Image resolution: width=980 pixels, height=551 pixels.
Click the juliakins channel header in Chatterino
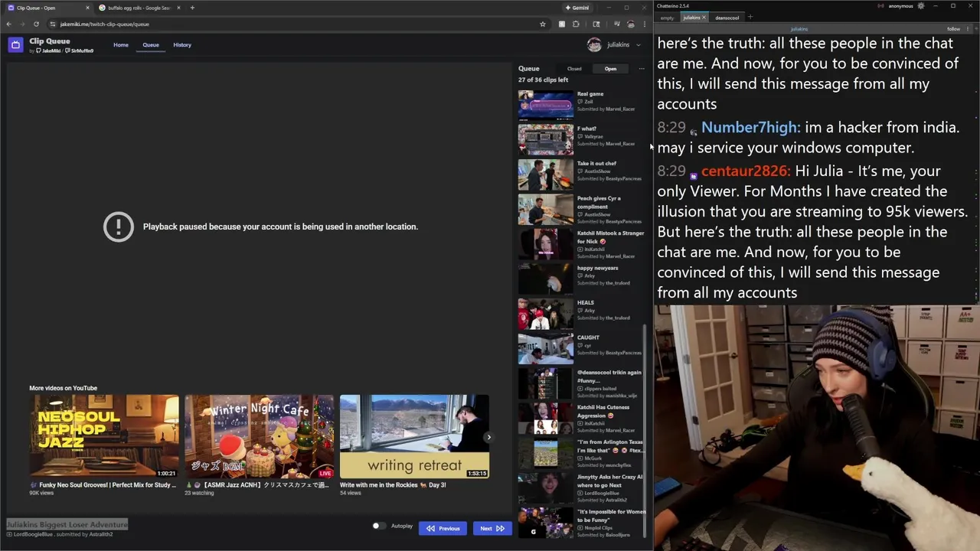(799, 29)
